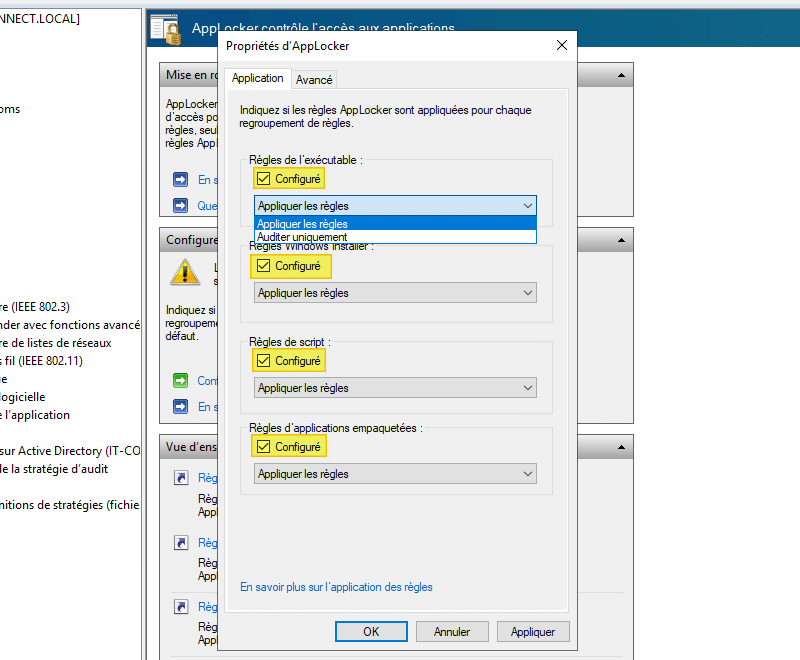Viewport: 800px width, 660px height.
Task: Select tree item ending in 'l'application'
Action: (x=35, y=415)
